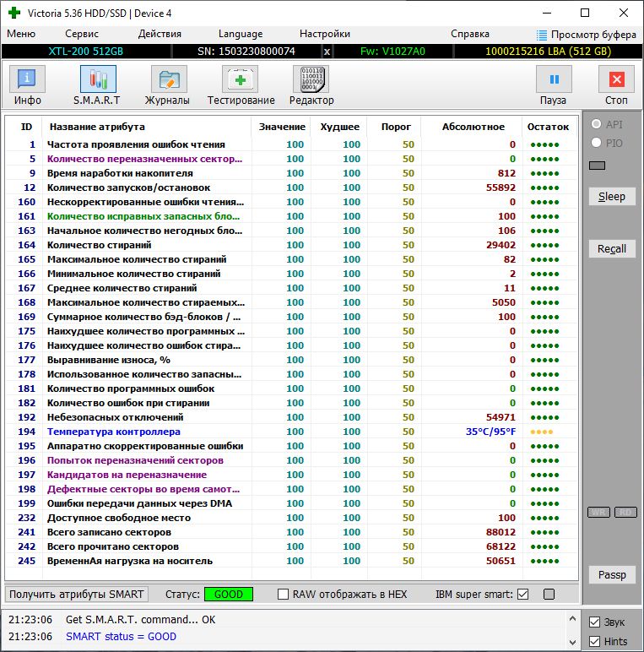Viewport: 644px width, 652px height.
Task: Click Просмотр буфера label
Action: pos(593,35)
